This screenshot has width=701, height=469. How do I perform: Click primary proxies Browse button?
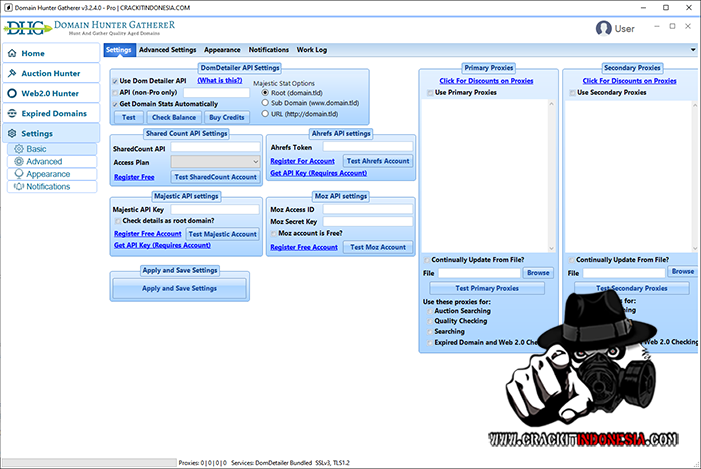click(538, 273)
